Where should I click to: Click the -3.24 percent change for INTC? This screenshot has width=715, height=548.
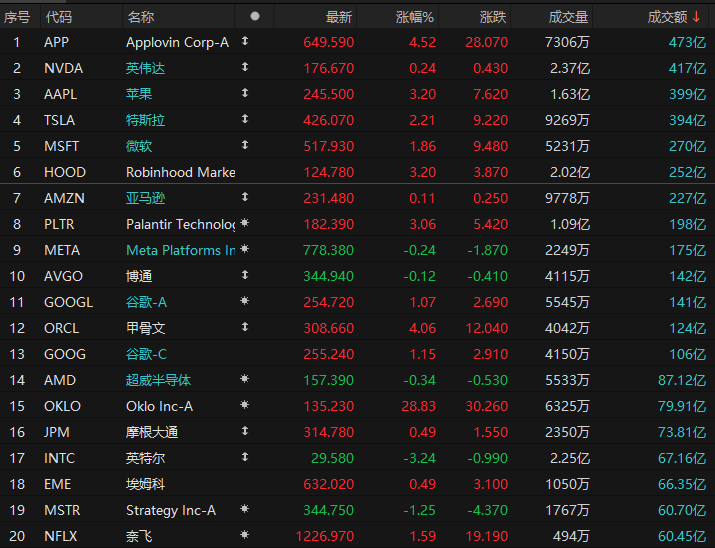[x=420, y=458]
